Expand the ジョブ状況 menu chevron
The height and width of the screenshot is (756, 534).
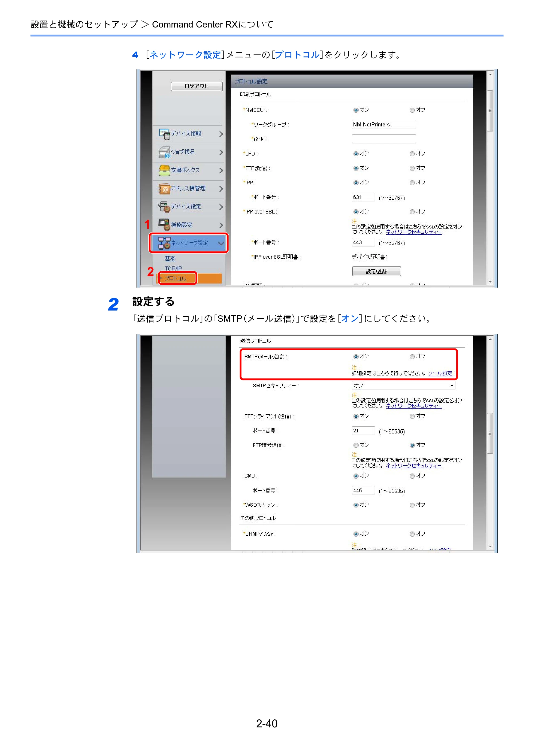221,152
